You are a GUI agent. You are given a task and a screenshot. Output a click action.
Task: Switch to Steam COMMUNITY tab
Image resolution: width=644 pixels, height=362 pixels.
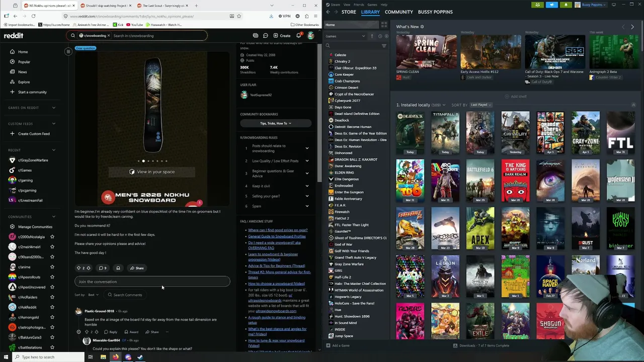[x=398, y=12]
